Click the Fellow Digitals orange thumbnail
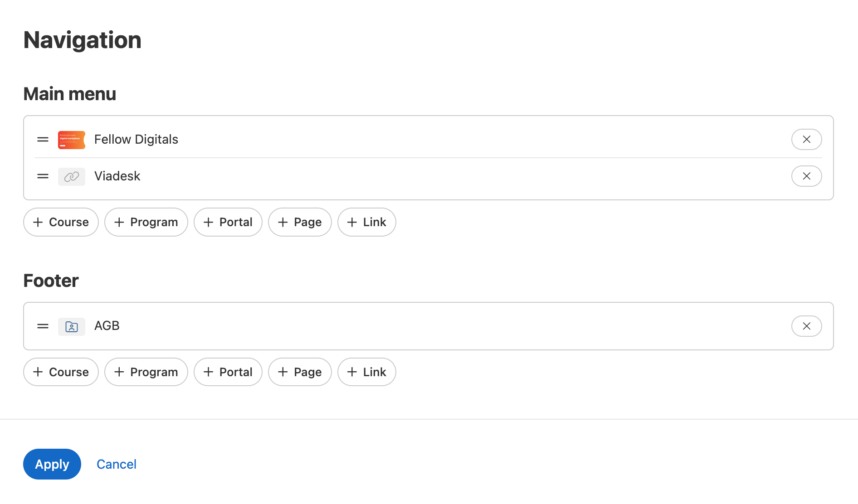 (72, 140)
